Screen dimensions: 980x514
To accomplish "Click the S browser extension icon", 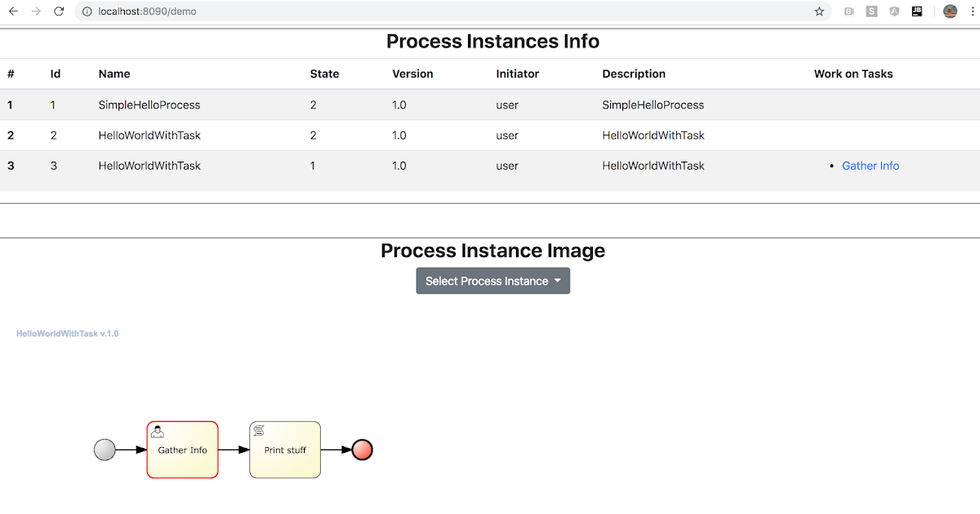I will [871, 11].
